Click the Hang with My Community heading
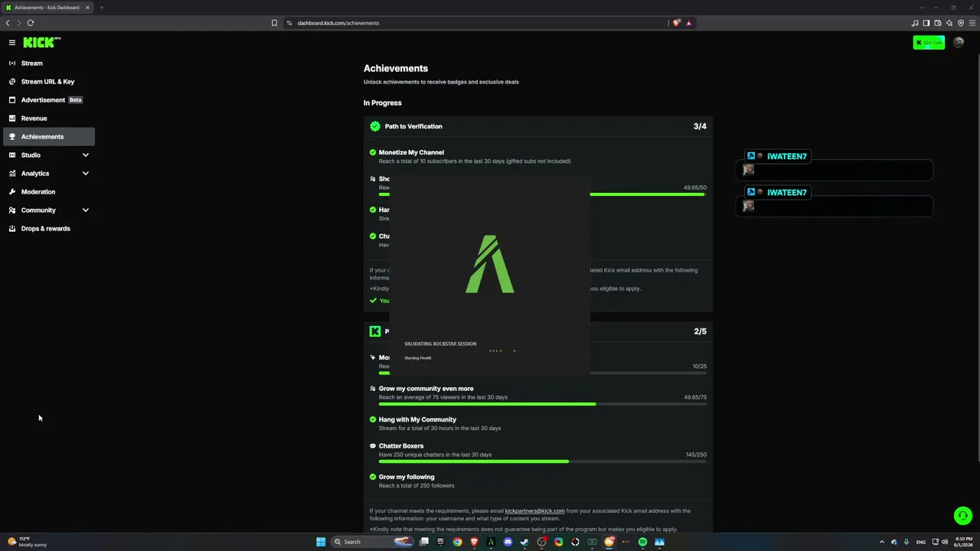 pos(417,419)
